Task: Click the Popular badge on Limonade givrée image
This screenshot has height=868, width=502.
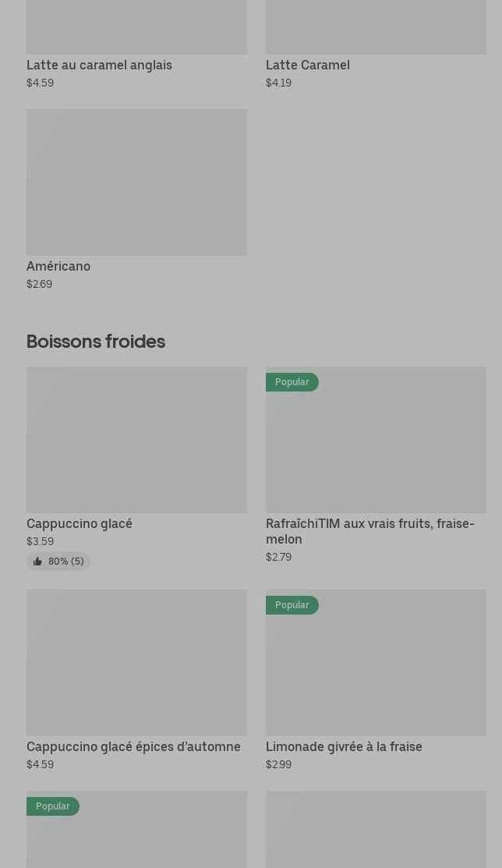Action: [292, 605]
